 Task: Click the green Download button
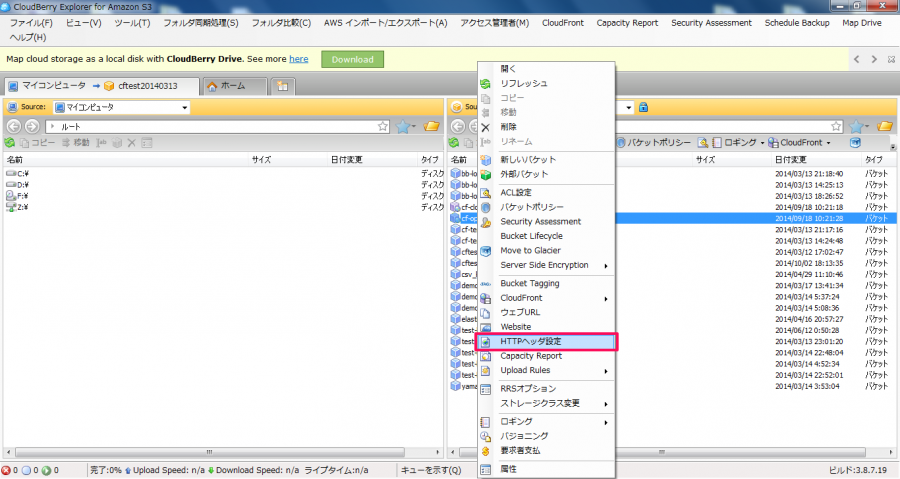(x=352, y=59)
